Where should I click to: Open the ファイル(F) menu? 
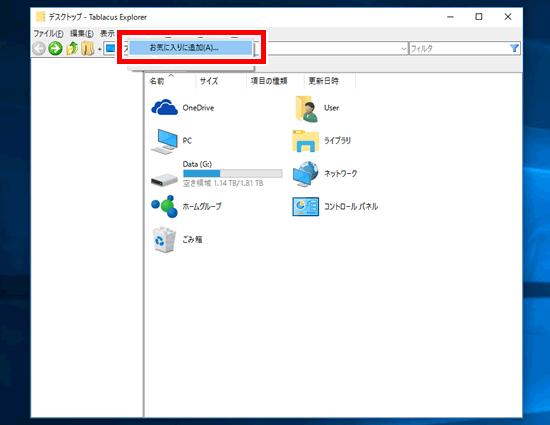click(x=48, y=34)
